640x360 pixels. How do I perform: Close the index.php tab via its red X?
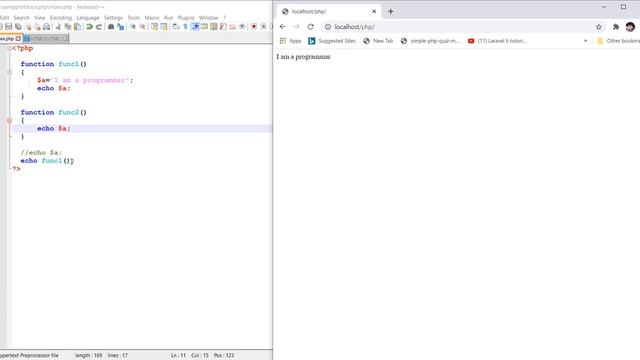(x=18, y=39)
